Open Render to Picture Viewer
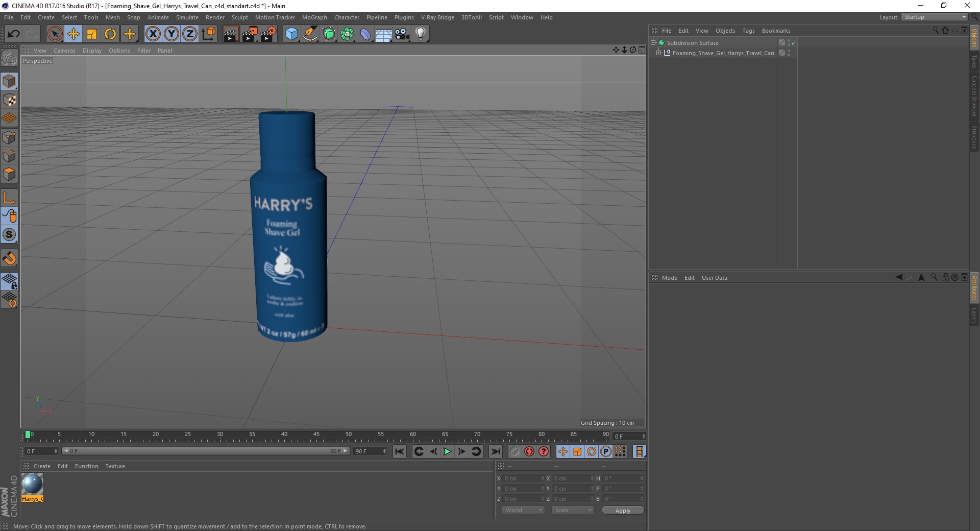 point(250,34)
